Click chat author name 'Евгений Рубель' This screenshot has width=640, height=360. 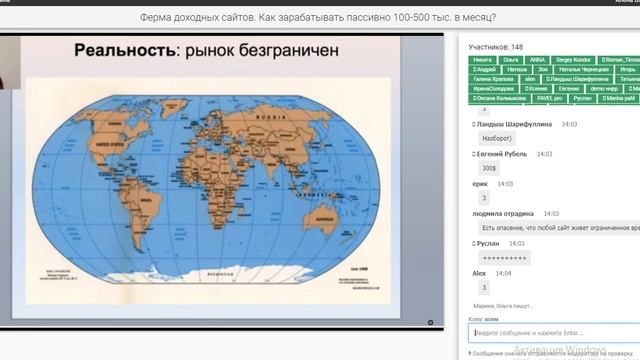coord(502,154)
